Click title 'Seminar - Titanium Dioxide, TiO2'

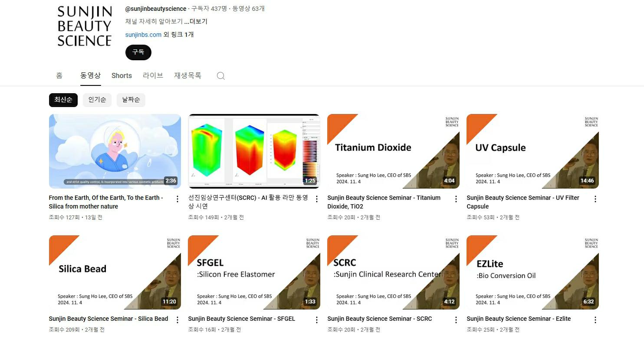tap(384, 202)
